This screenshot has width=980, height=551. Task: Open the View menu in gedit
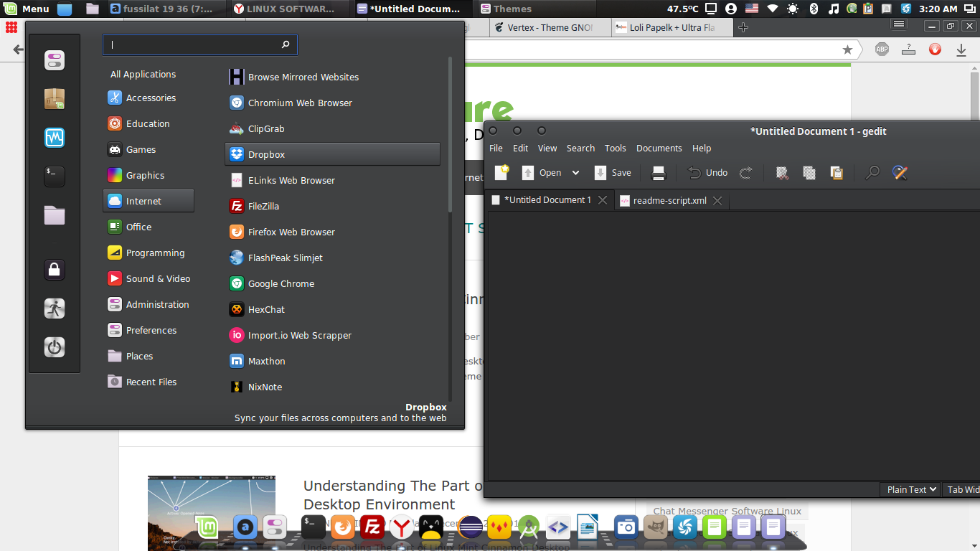point(547,149)
